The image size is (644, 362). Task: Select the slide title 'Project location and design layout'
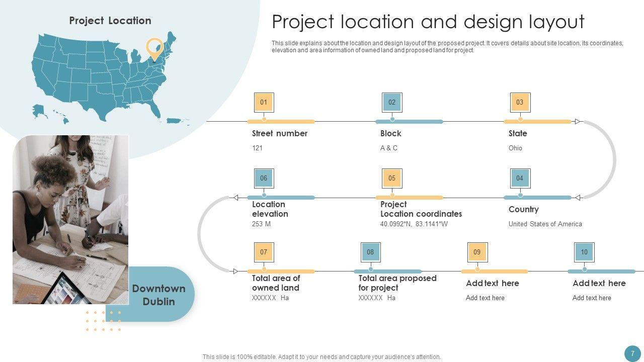pos(428,22)
